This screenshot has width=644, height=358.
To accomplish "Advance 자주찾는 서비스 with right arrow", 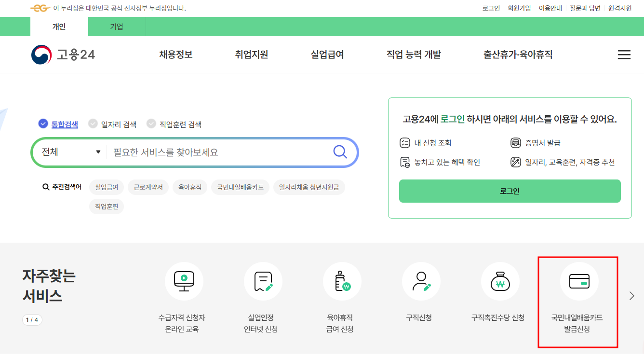I will (x=631, y=295).
